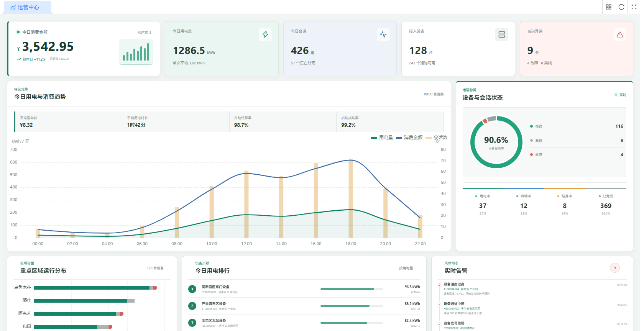Open the 设备通信中断 alert
The width and height of the screenshot is (644, 331).
click(532, 308)
